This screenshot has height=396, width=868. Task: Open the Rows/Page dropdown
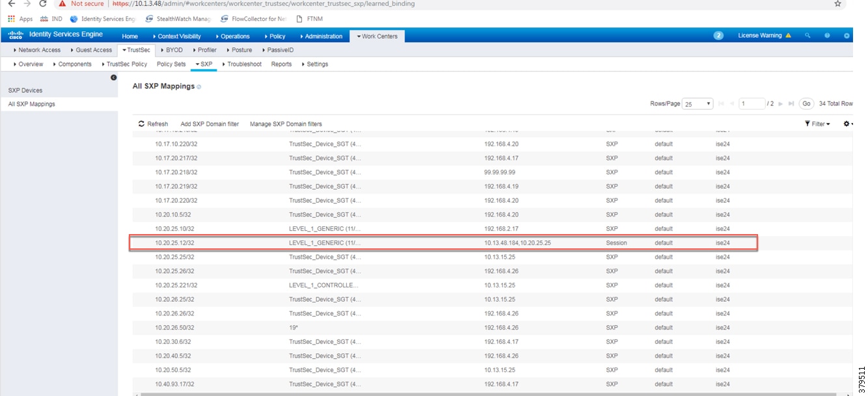(698, 104)
